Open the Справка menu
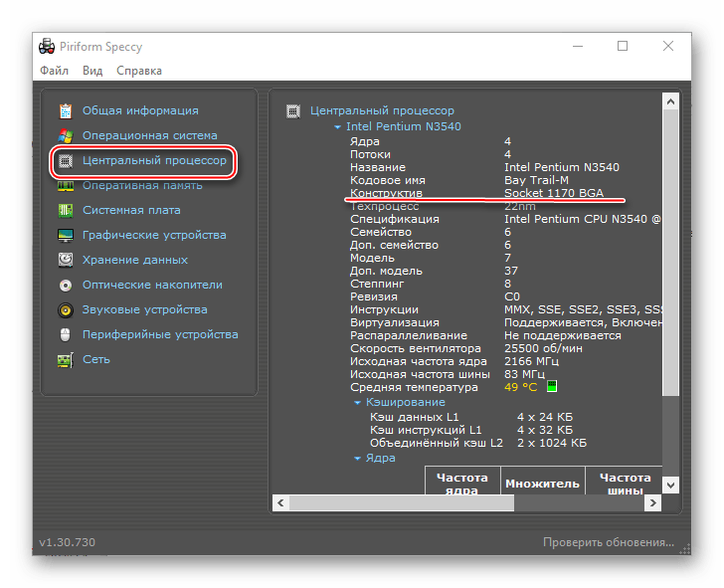The height and width of the screenshot is (588, 724). click(x=138, y=71)
